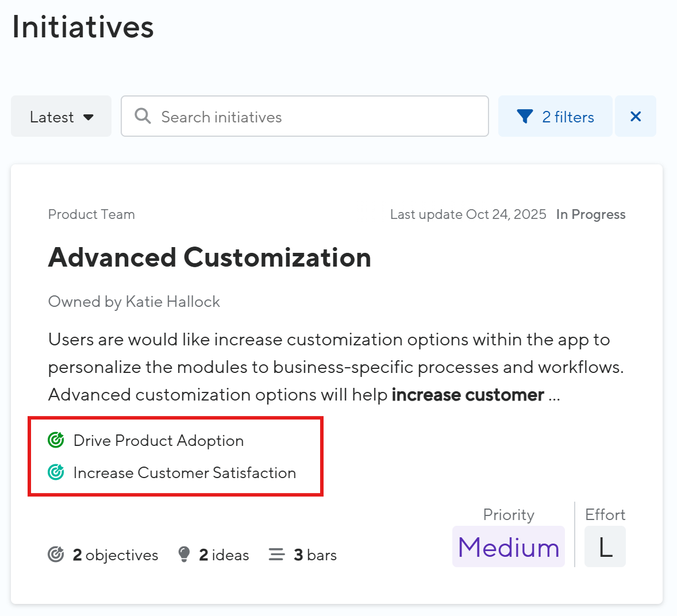
Task: Click the Latest dropdown caret arrow
Action: pyautogui.click(x=89, y=117)
